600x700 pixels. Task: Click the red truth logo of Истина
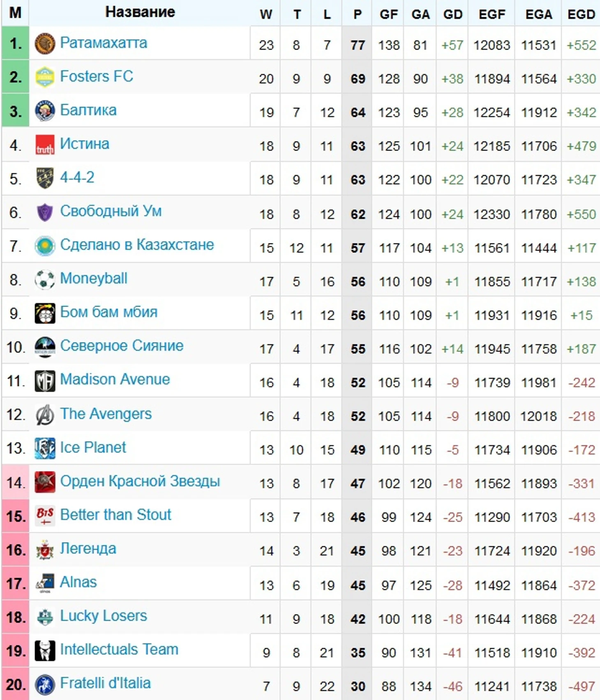(45, 145)
